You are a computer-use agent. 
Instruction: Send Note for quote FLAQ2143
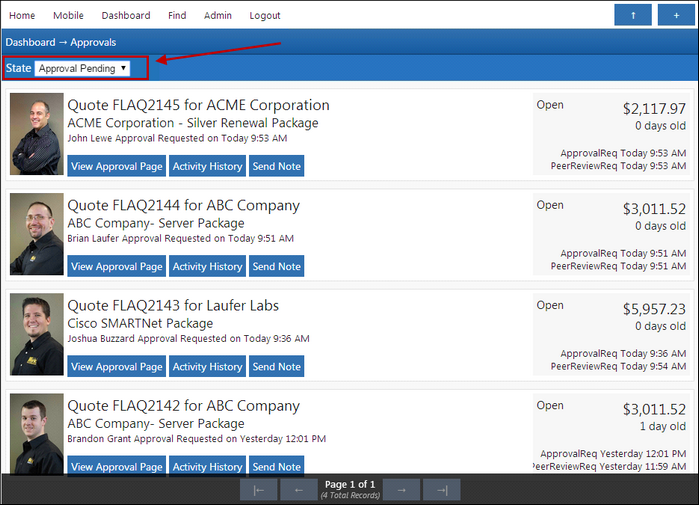point(276,366)
